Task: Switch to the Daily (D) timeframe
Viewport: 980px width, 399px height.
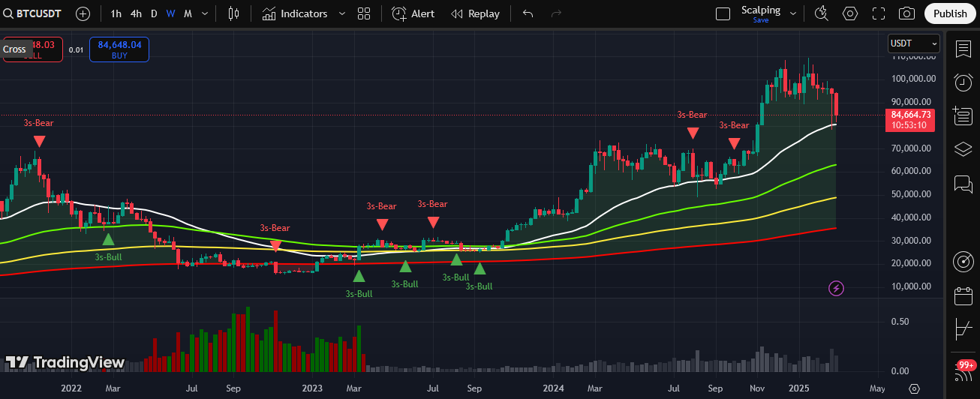Action: click(154, 13)
